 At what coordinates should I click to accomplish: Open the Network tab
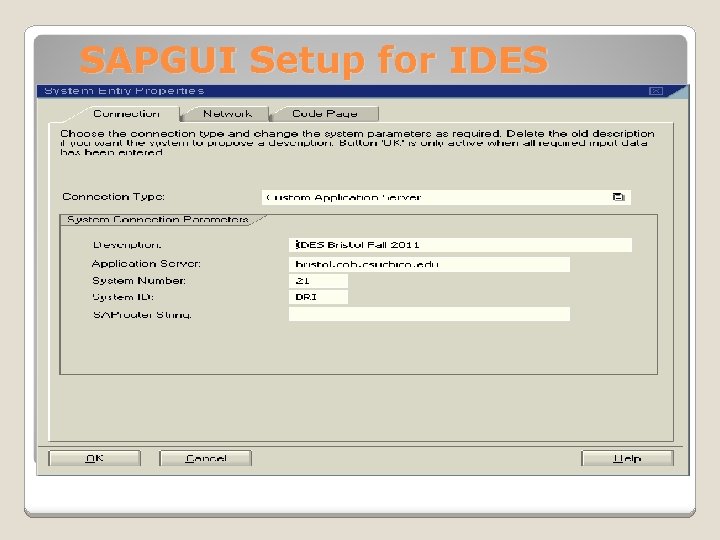point(227,113)
